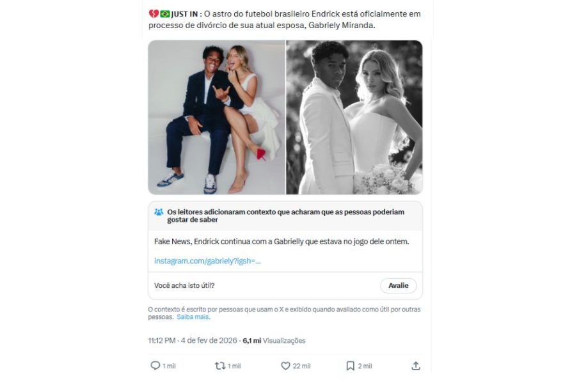Viewport: 579px width, 392px height.
Task: Bookmark this post with the bookmark icon
Action: [x=351, y=366]
